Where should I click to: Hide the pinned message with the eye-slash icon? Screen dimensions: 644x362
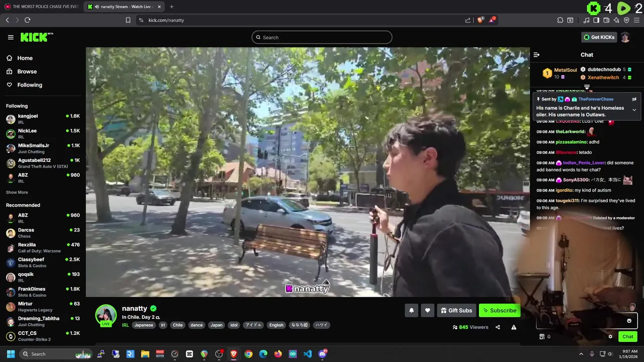tap(634, 99)
